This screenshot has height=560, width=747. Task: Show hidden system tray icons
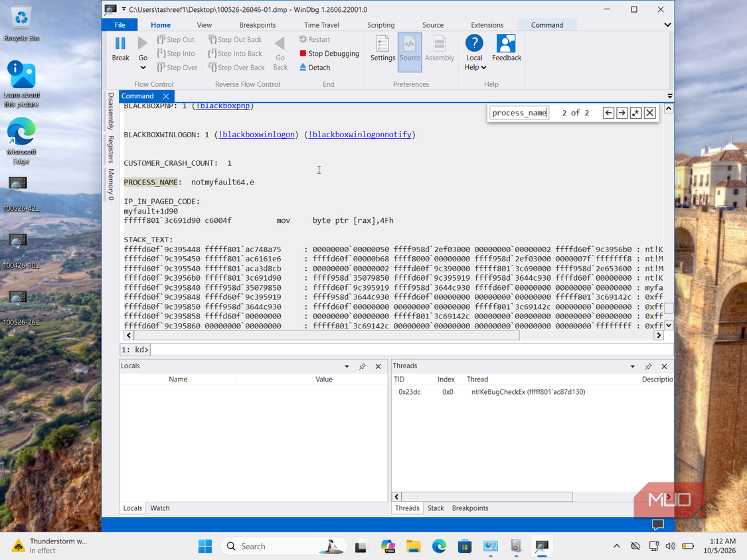(x=616, y=546)
